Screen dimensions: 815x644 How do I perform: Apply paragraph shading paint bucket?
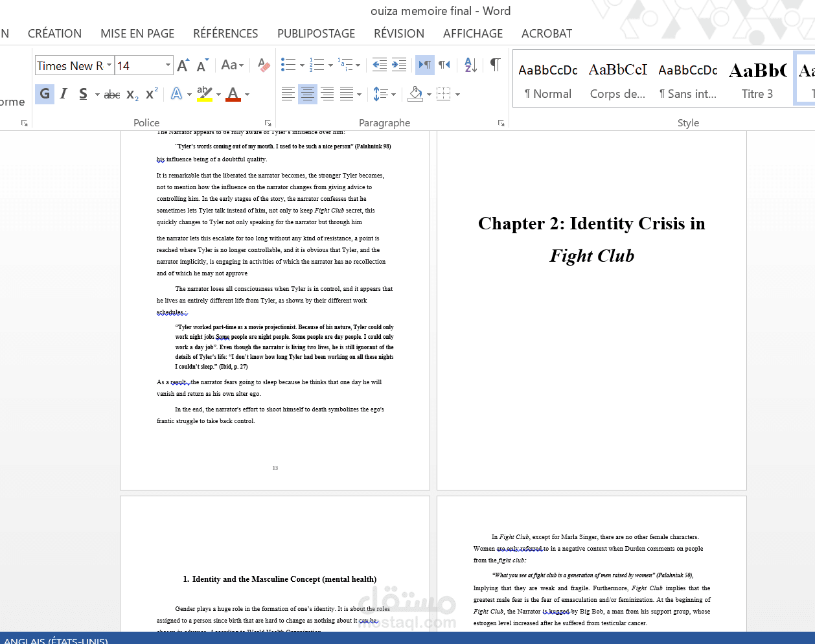415,94
